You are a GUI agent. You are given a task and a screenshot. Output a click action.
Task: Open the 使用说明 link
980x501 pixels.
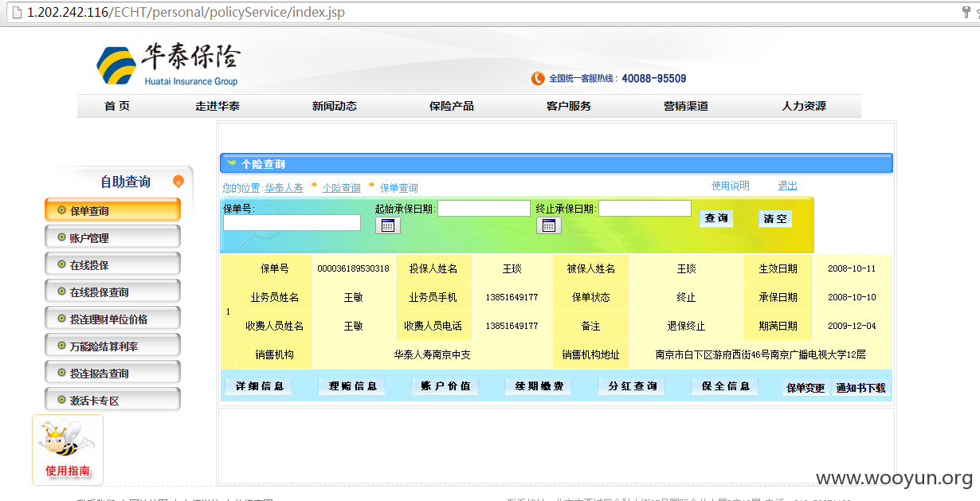point(731,186)
